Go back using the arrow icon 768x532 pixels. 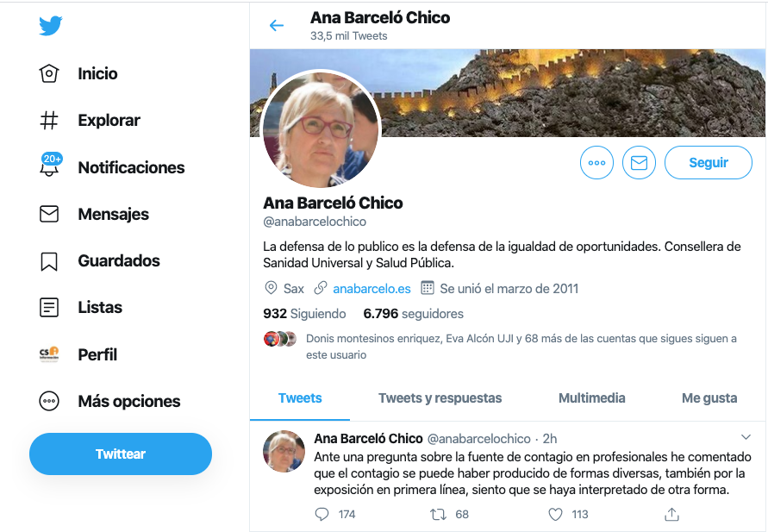click(x=277, y=26)
